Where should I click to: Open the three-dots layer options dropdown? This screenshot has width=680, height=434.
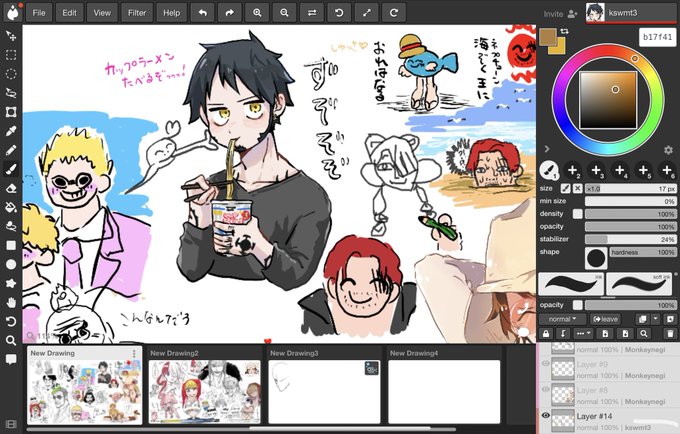coord(582,333)
